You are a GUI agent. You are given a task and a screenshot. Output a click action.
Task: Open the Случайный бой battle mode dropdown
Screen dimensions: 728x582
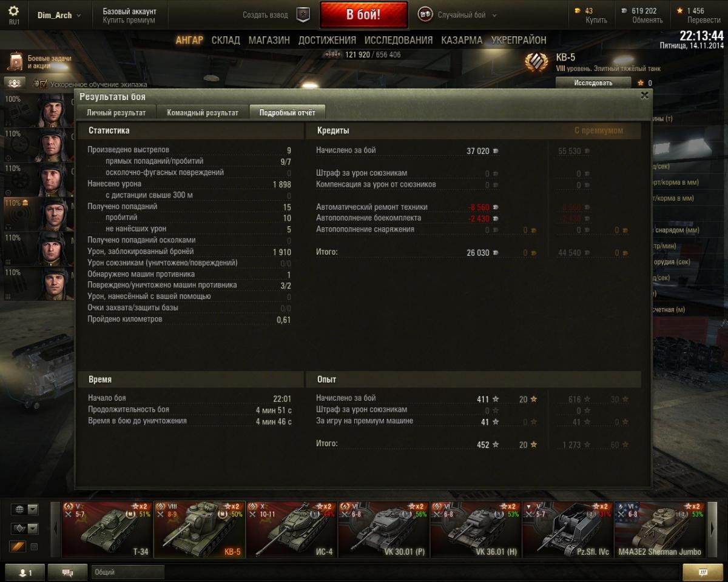[x=457, y=15]
